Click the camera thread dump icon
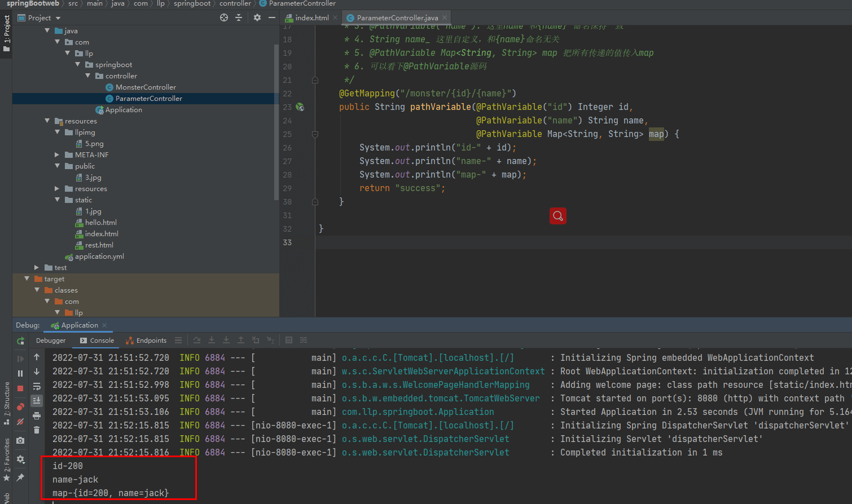 click(20, 440)
